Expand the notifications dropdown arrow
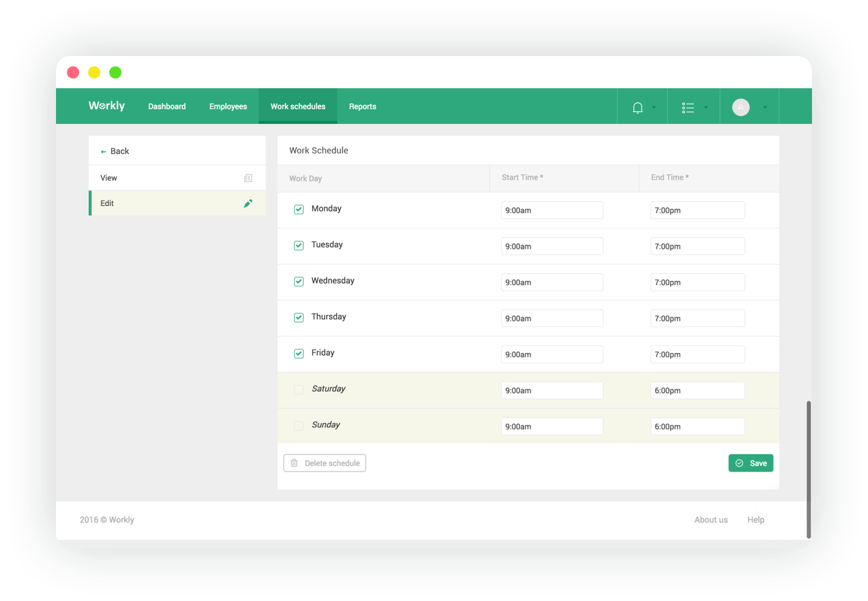The height and width of the screenshot is (601, 868). 654,107
